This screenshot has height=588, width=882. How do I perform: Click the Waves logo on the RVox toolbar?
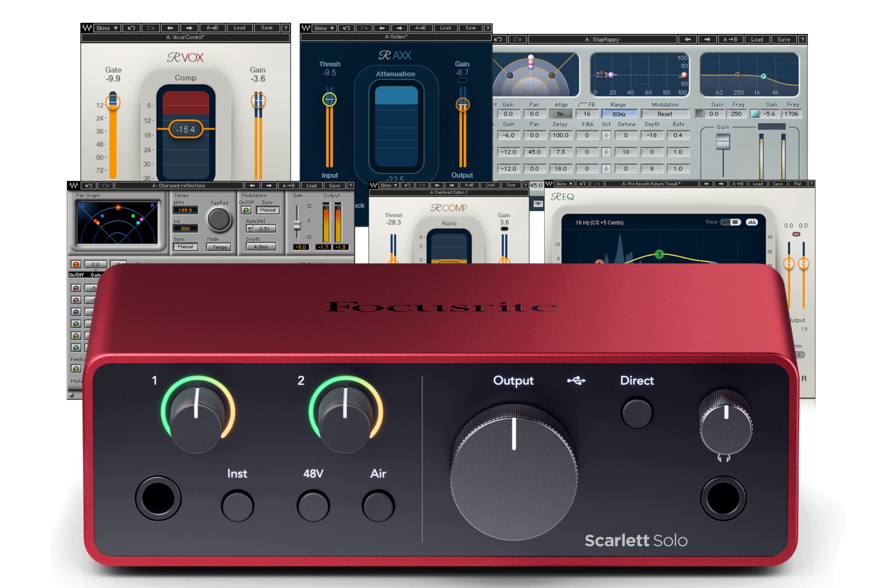(x=86, y=28)
